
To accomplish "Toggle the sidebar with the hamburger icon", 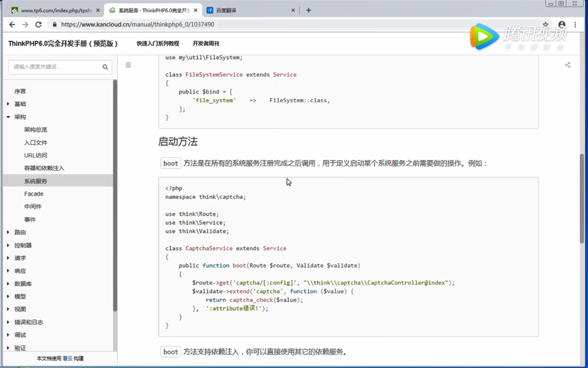I will pos(128,65).
